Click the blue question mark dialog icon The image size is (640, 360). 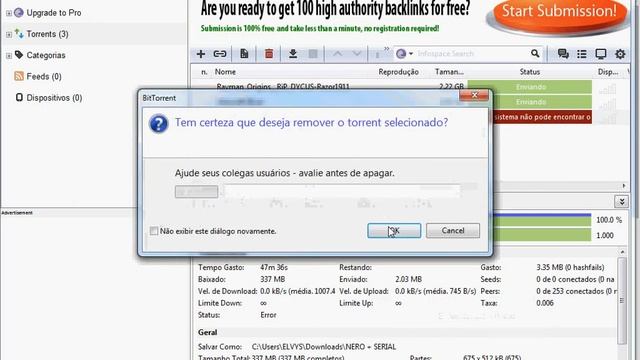(x=159, y=124)
